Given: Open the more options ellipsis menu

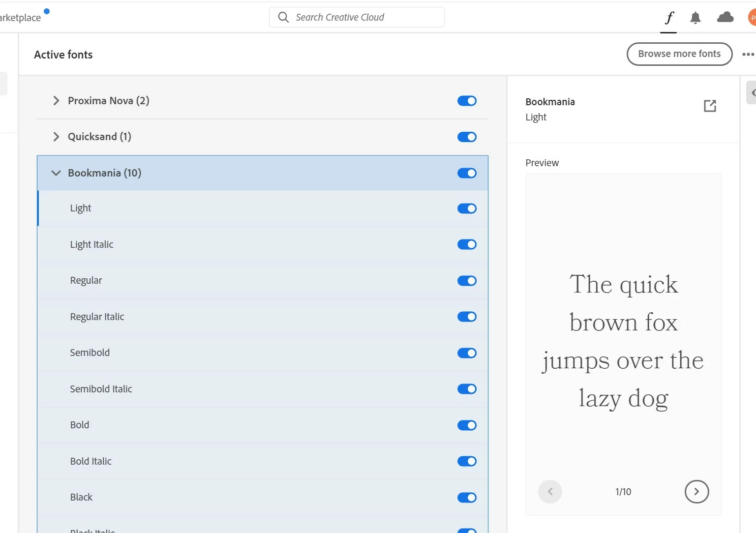Looking at the screenshot, I should coord(748,55).
